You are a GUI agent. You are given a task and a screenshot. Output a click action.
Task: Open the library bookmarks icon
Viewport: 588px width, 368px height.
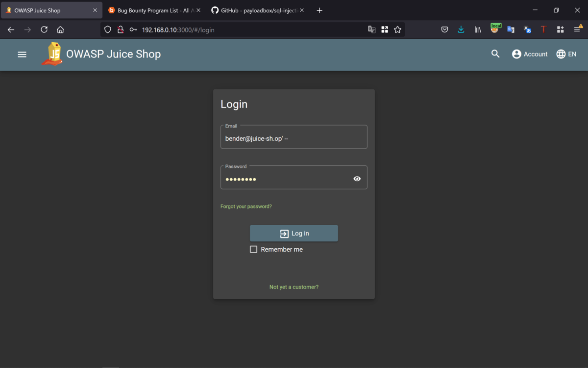click(478, 29)
